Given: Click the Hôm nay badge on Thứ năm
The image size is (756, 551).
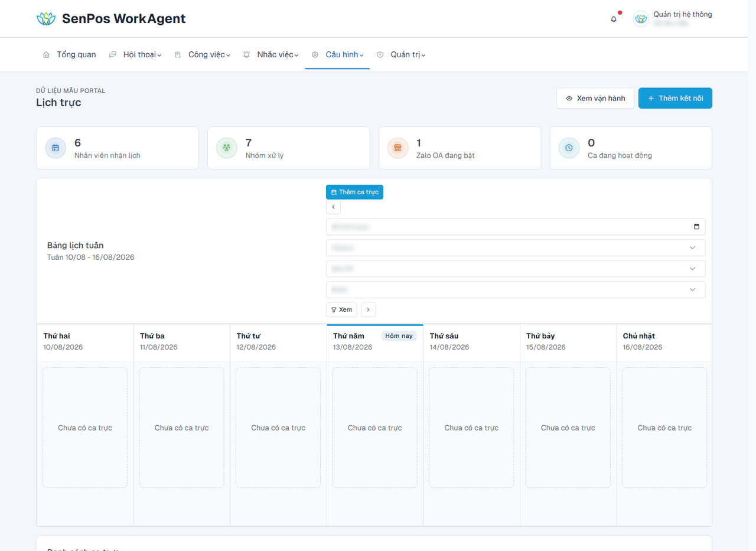Looking at the screenshot, I should coord(399,336).
